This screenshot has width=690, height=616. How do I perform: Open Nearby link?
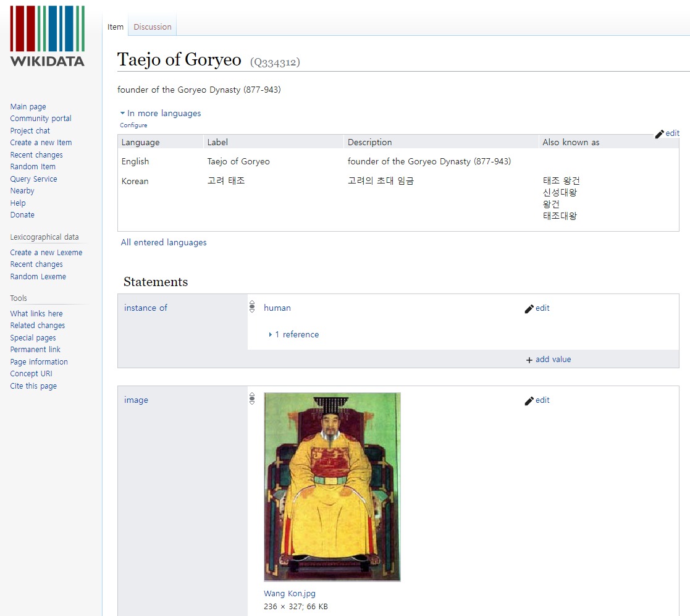(x=22, y=191)
